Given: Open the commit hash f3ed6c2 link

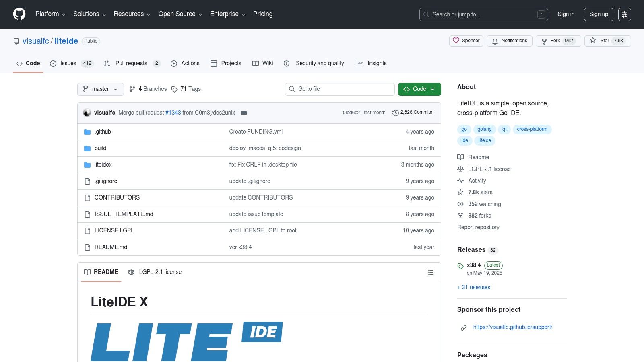Looking at the screenshot, I should [351, 113].
